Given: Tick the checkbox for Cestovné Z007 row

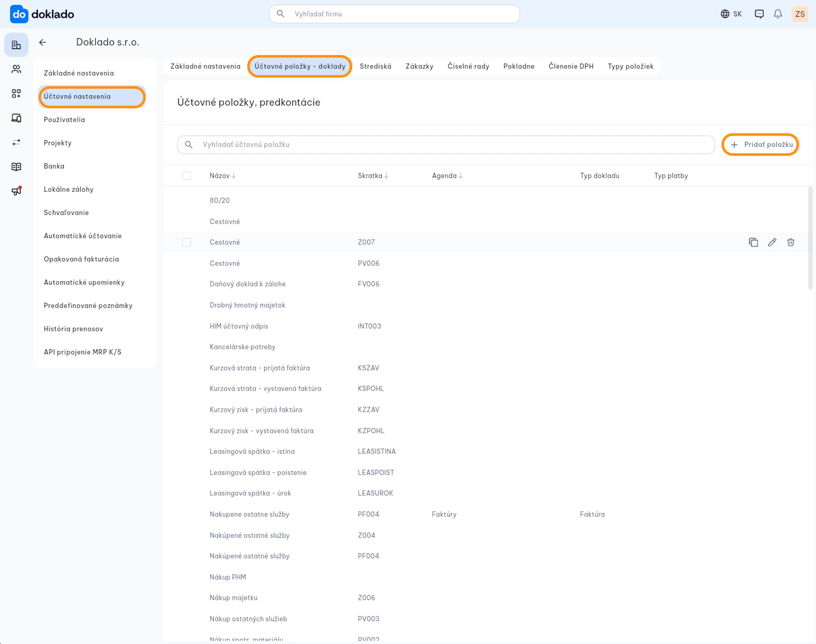Looking at the screenshot, I should point(187,242).
